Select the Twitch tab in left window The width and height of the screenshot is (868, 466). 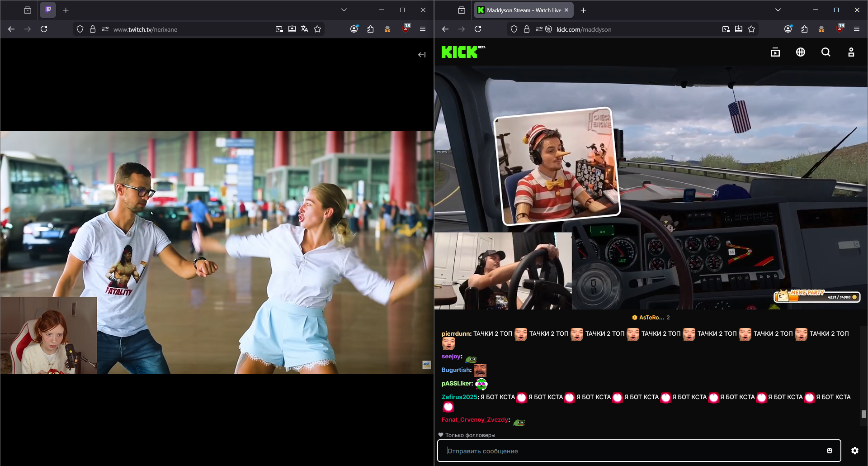(x=48, y=10)
